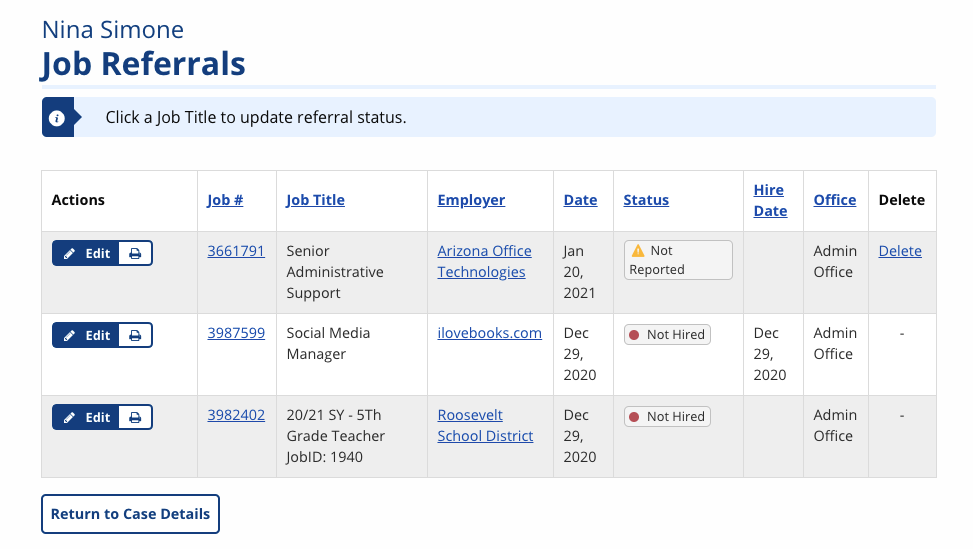Click the Job Referrals page heading
This screenshot has width=973, height=549.
pyautogui.click(x=143, y=64)
